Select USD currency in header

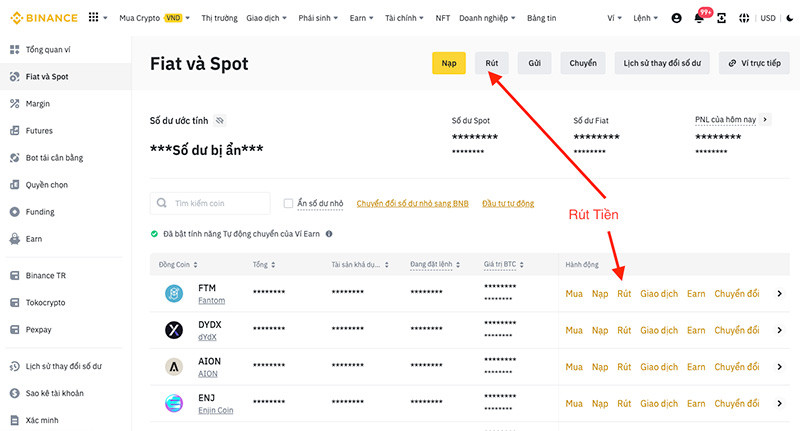tap(768, 18)
